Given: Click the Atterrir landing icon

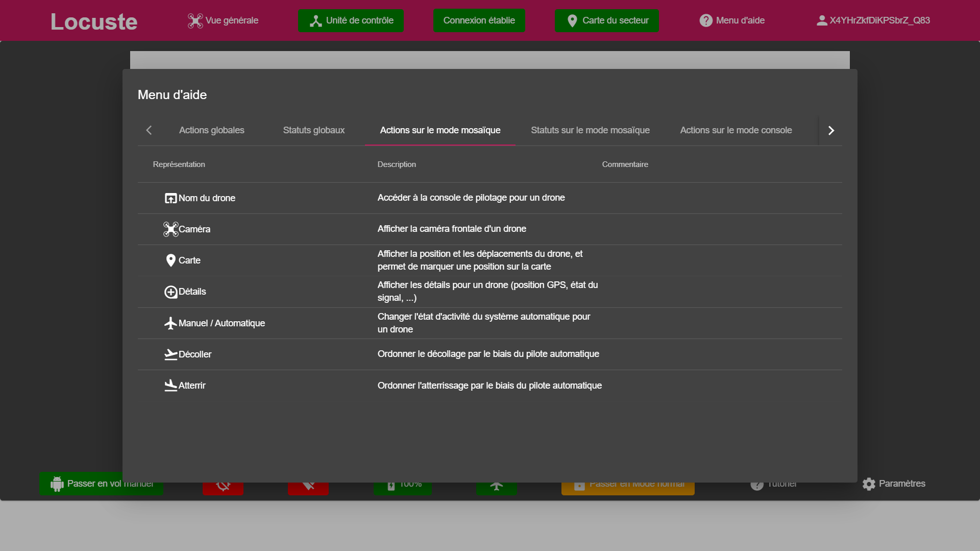Looking at the screenshot, I should click(170, 386).
